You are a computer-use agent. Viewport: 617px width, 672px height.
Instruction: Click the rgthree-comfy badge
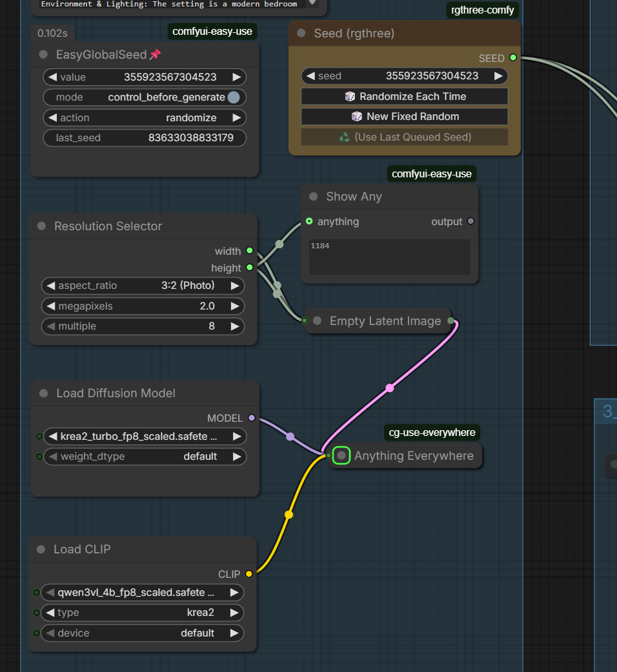point(482,10)
